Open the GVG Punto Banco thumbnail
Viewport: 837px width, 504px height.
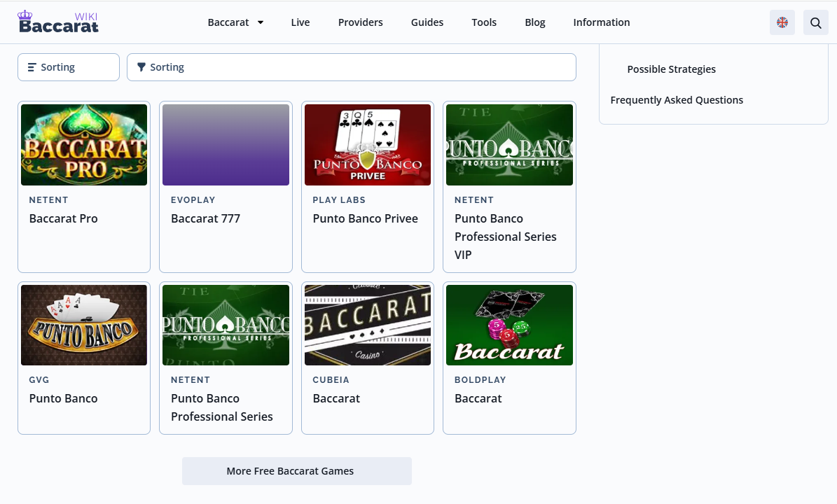pyautogui.click(x=84, y=325)
